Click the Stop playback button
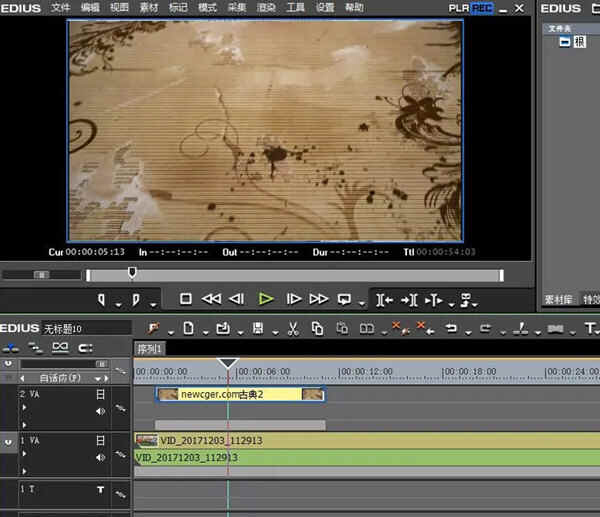The image size is (600, 517). click(x=186, y=298)
